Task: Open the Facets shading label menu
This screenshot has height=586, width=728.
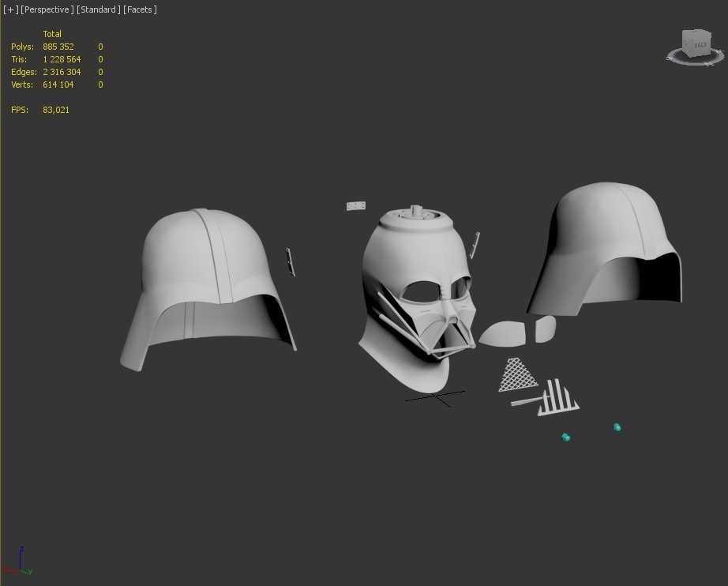Action: click(x=141, y=9)
